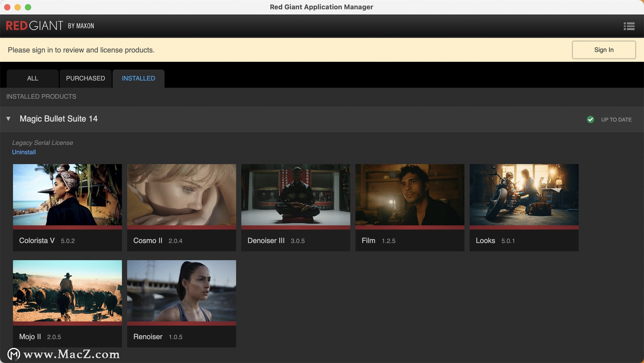Open the Denoiser III thumbnail
This screenshot has height=363, width=644.
(296, 195)
